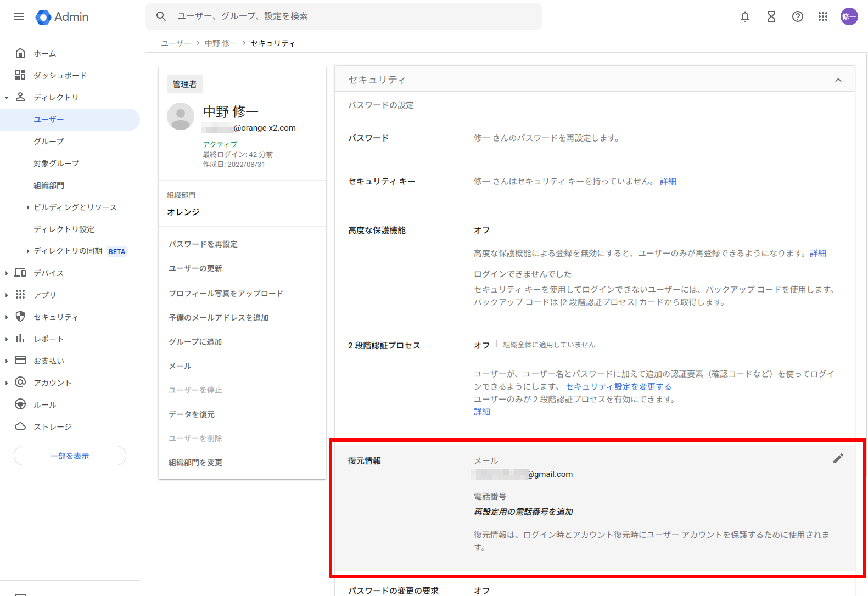Open the tasks hourglass icon
868x596 pixels.
[771, 16]
